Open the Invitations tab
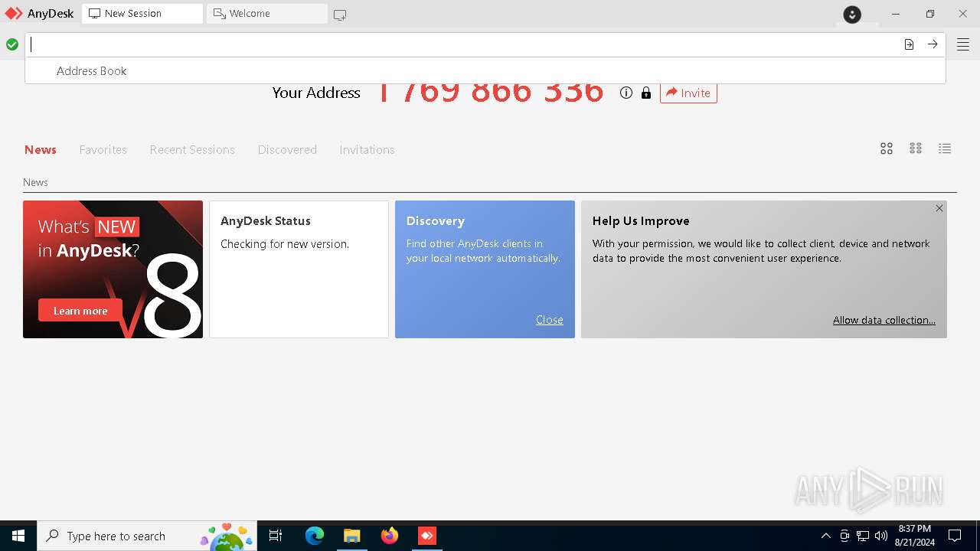 pos(367,149)
